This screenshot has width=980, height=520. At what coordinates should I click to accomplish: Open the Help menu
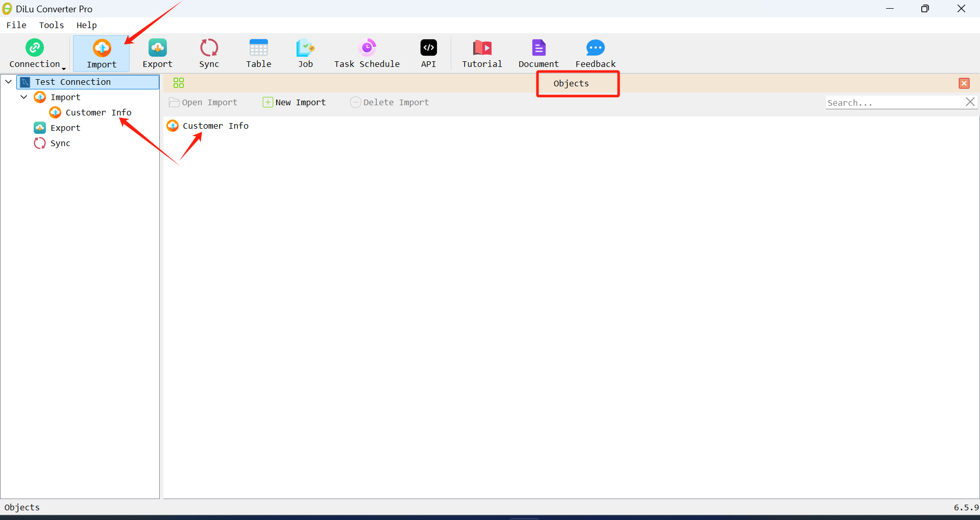(87, 25)
